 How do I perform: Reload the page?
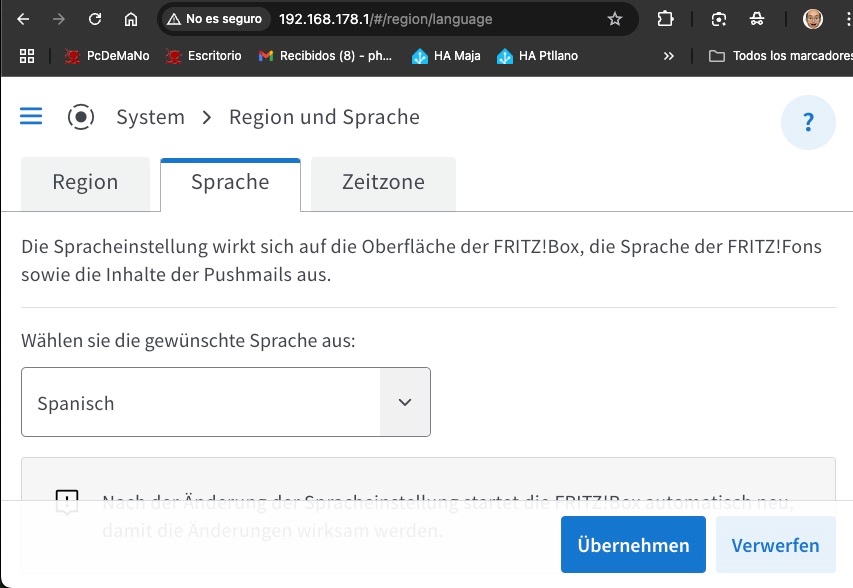(x=95, y=19)
